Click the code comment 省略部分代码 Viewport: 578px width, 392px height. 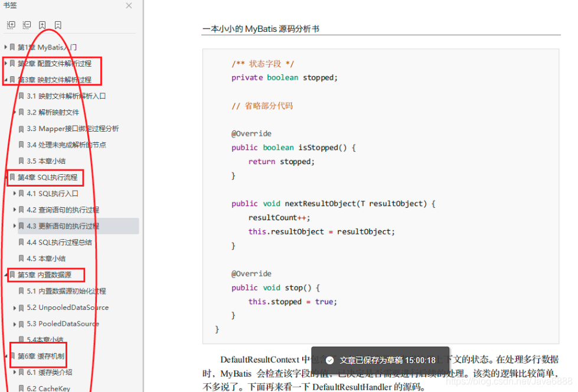[262, 106]
